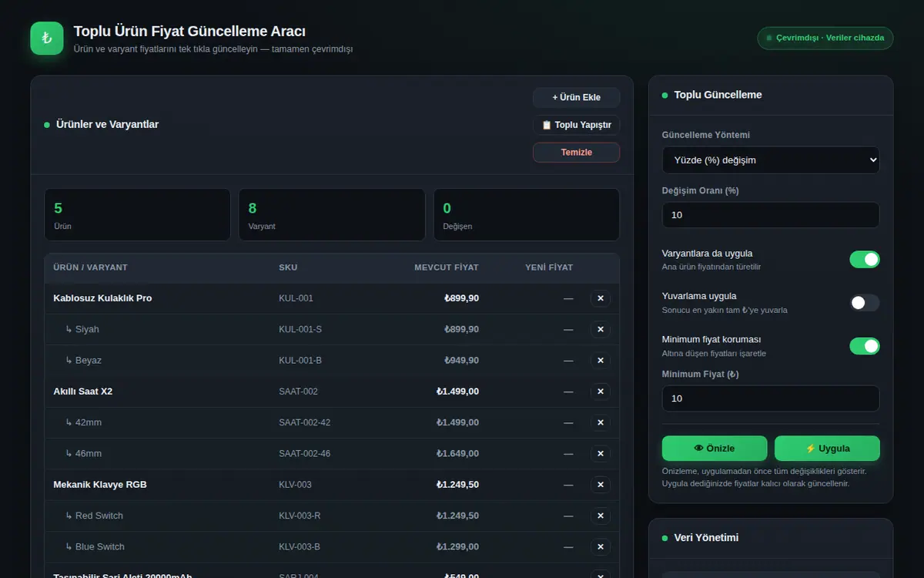
Task: Click the Çevrimdışı status badge
Action: pos(825,38)
